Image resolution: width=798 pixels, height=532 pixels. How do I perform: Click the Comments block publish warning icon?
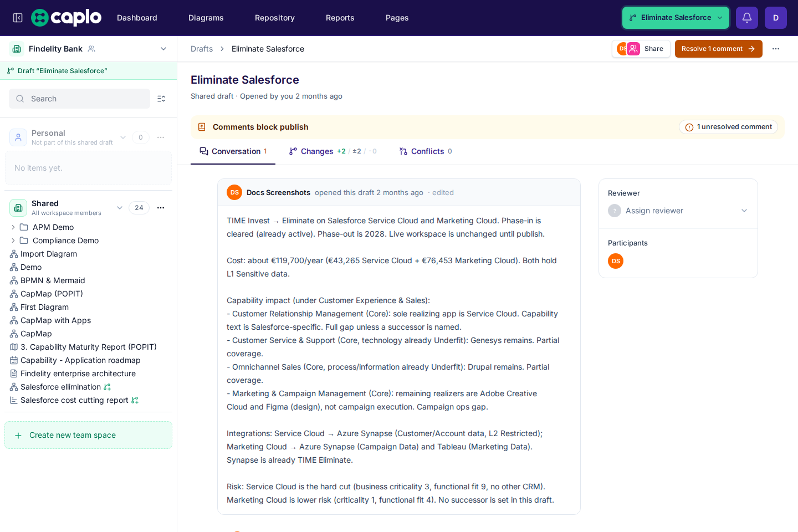[202, 127]
